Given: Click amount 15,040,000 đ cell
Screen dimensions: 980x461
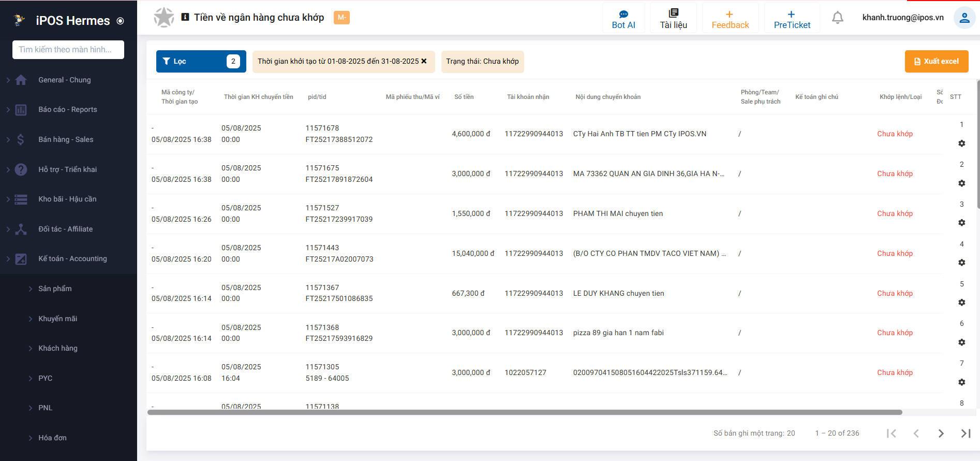Looking at the screenshot, I should 473,253.
